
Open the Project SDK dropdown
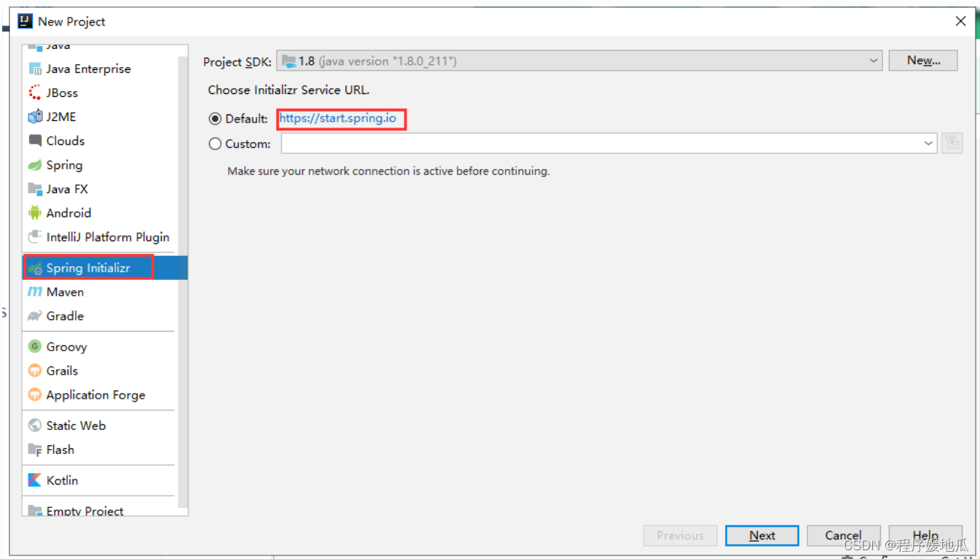[x=579, y=61]
